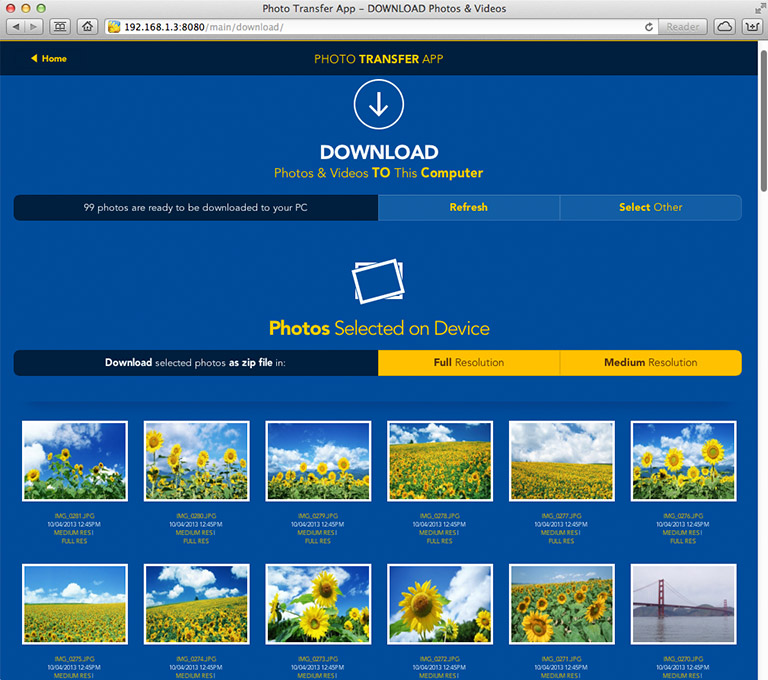Open the iCloud tabs cloud icon
This screenshot has height=680, width=768.
pos(725,26)
